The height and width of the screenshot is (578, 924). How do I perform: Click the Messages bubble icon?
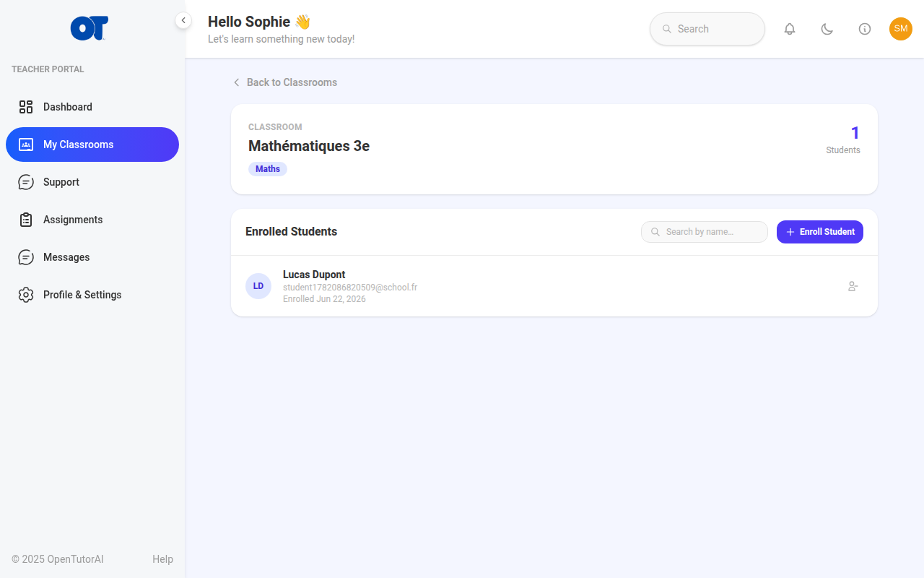tap(26, 257)
